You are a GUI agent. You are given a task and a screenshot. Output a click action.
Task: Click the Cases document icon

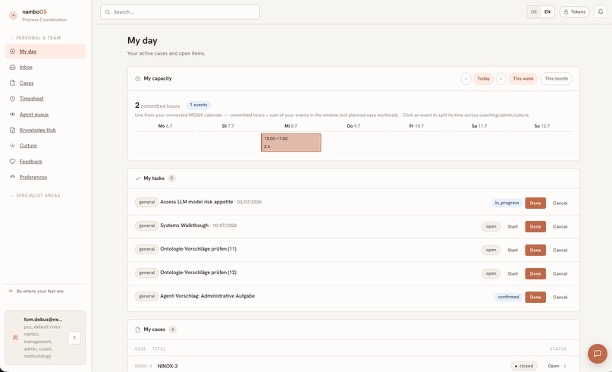coord(12,83)
